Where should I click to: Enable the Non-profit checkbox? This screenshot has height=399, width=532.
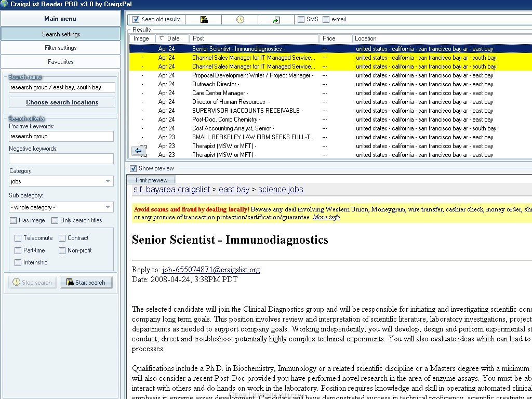[x=62, y=251]
